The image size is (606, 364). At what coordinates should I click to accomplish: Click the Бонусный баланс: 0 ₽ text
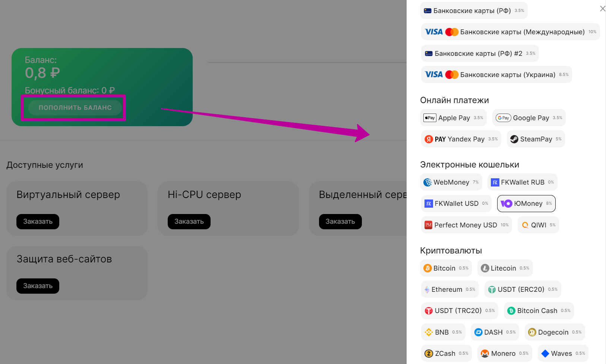tap(70, 90)
